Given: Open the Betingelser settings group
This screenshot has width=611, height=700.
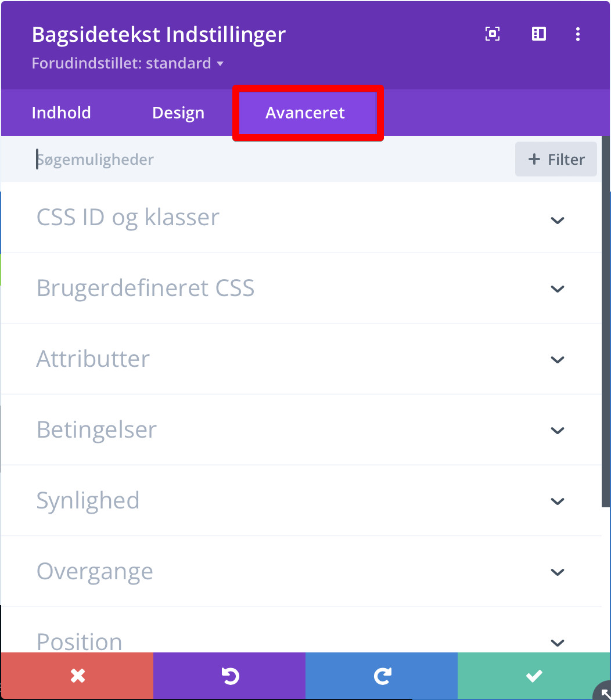Looking at the screenshot, I should [301, 430].
